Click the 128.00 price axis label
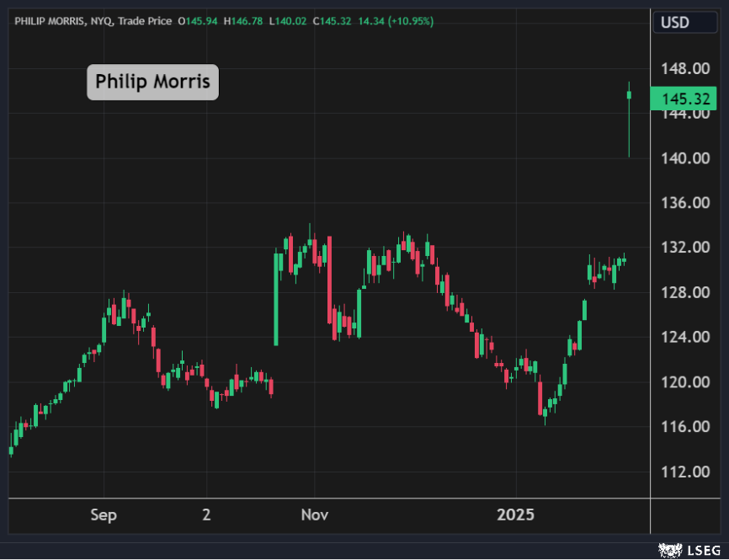 tap(686, 292)
